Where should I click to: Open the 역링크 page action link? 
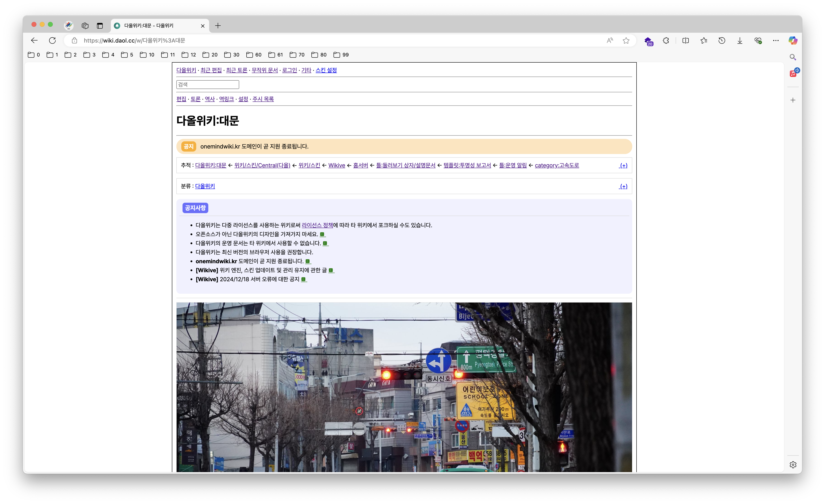click(226, 99)
